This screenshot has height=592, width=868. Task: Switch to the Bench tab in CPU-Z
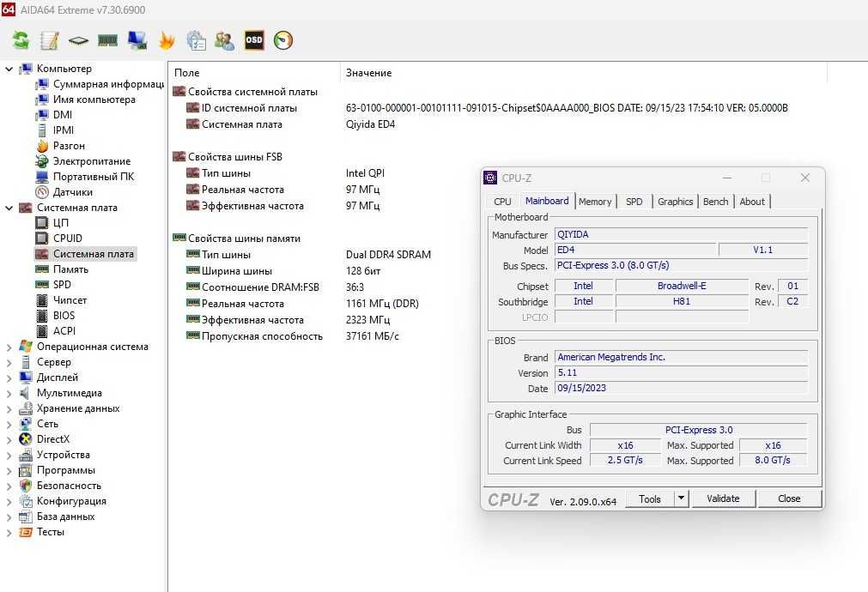[x=716, y=202]
